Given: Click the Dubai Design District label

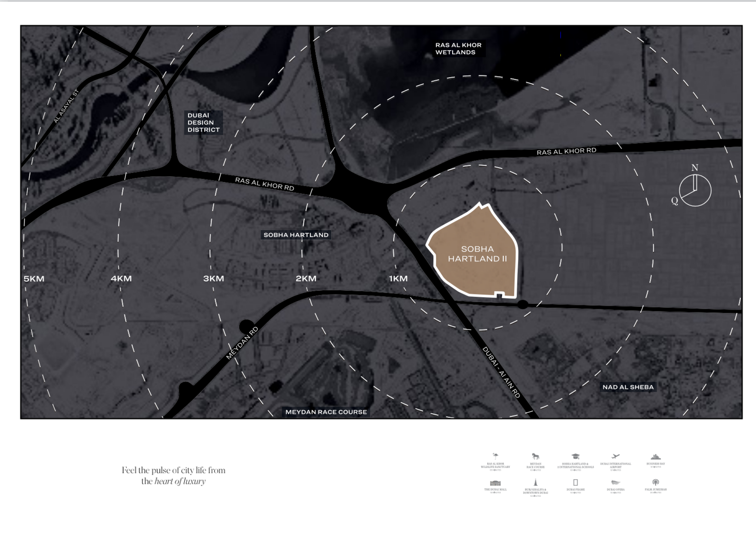Looking at the screenshot, I should [x=203, y=122].
